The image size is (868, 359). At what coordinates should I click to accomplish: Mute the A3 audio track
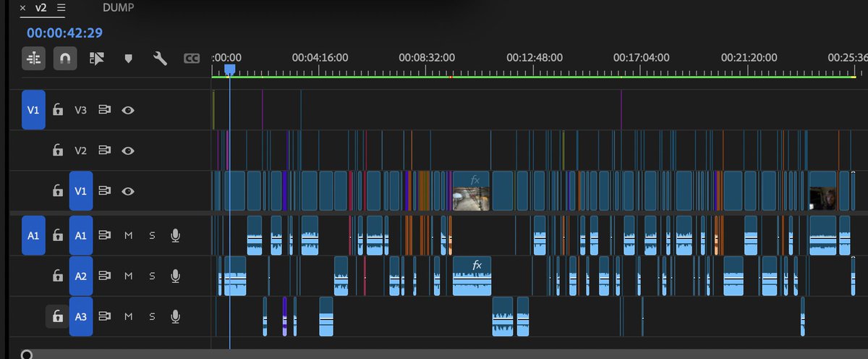pyautogui.click(x=128, y=316)
